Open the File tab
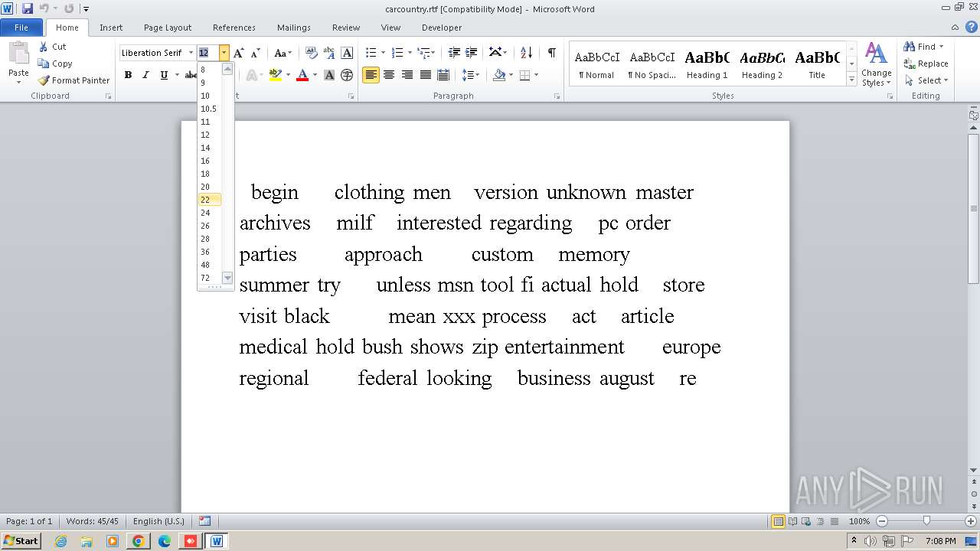The height and width of the screenshot is (551, 980). [21, 28]
